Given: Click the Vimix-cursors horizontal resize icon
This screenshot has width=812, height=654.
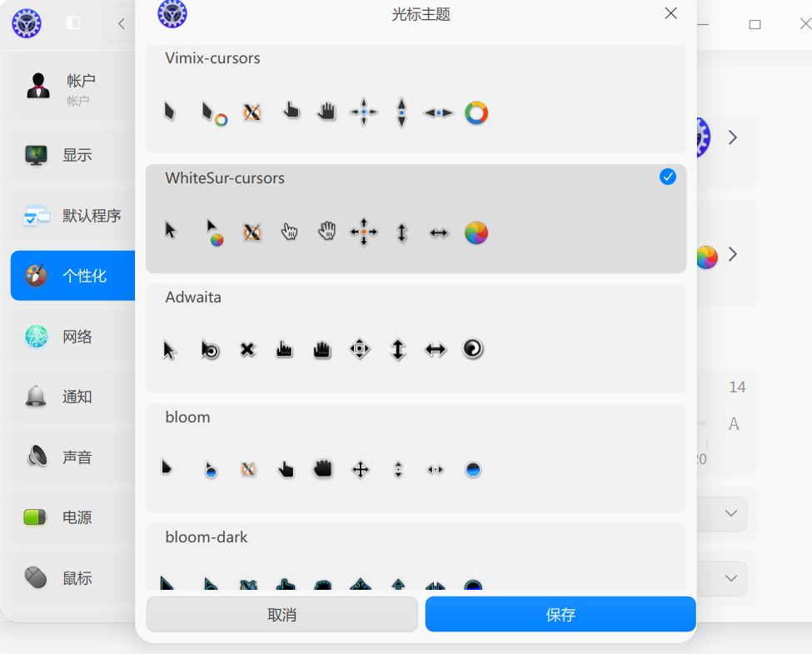Looking at the screenshot, I should tap(438, 112).
